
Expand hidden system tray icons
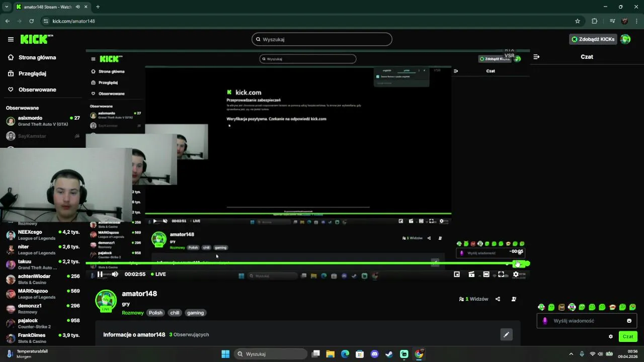click(x=571, y=354)
